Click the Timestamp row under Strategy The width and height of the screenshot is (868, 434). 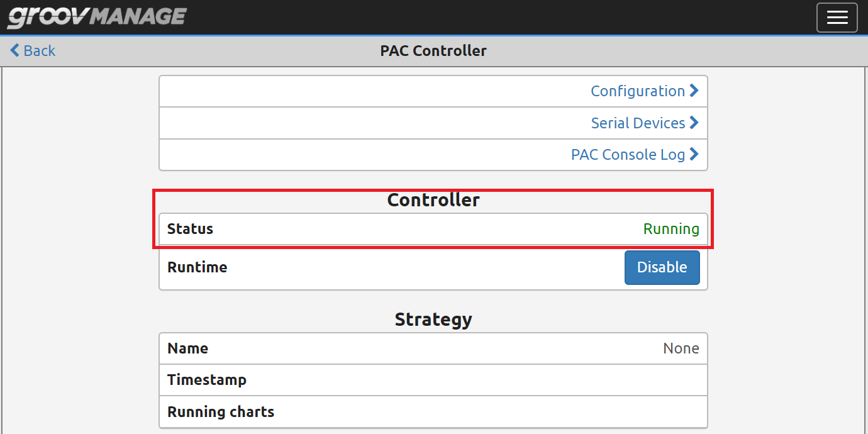pos(433,380)
